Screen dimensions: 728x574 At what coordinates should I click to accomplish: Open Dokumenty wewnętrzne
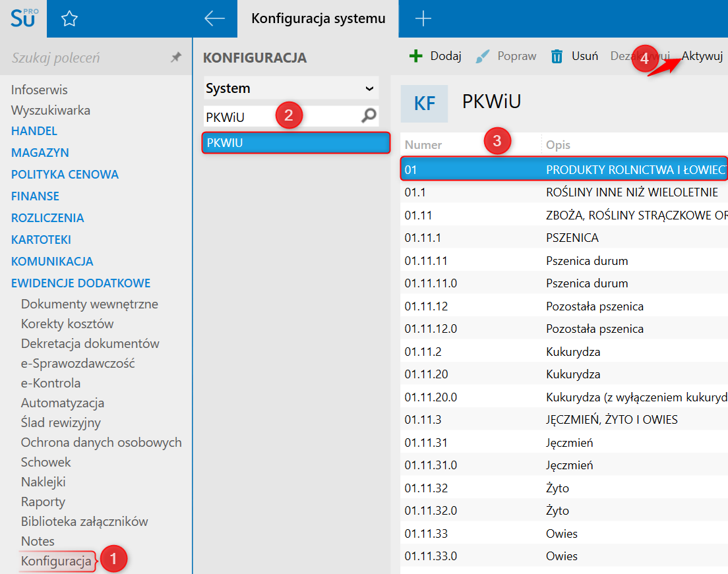[x=90, y=304]
